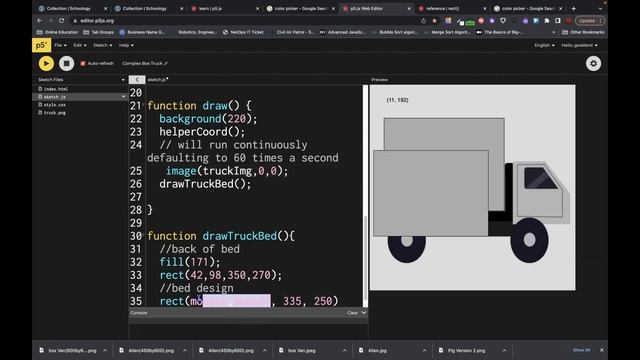Place cursor on the fill(171) line
The width and height of the screenshot is (640, 360).
pos(189,262)
